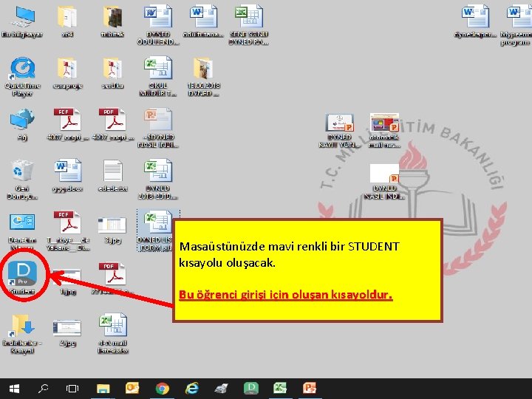Viewport: 532px width, 399px height.
Task: Open the esraproje folder
Action: point(67,68)
